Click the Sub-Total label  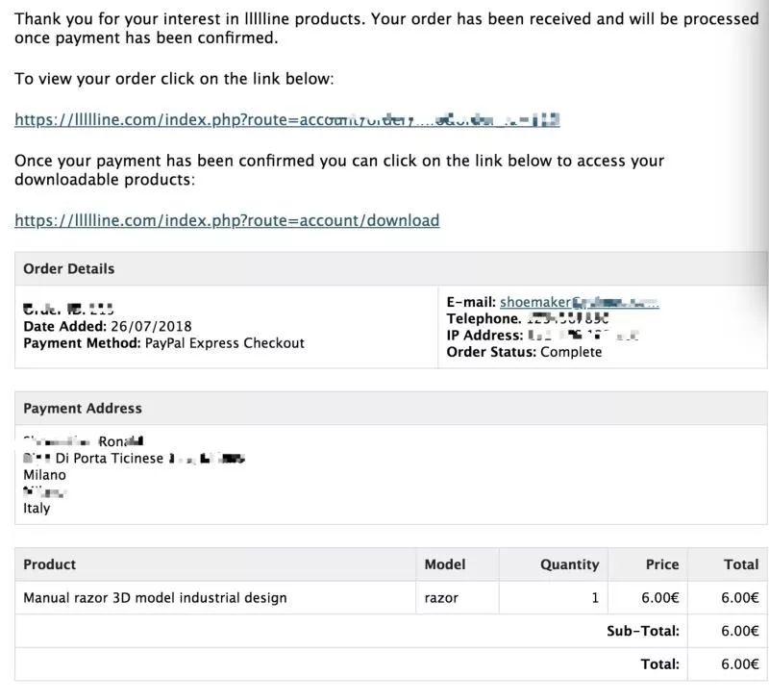point(643,631)
